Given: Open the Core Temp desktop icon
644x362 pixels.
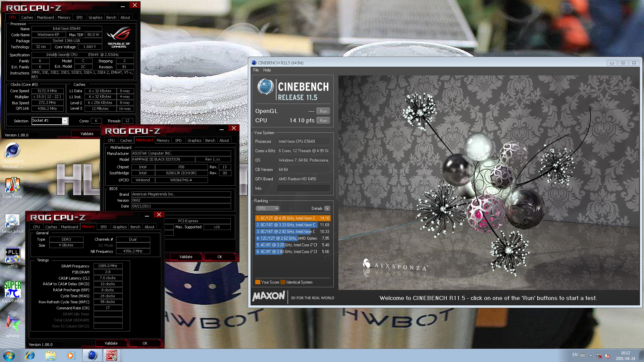Looking at the screenshot, I should (12, 188).
